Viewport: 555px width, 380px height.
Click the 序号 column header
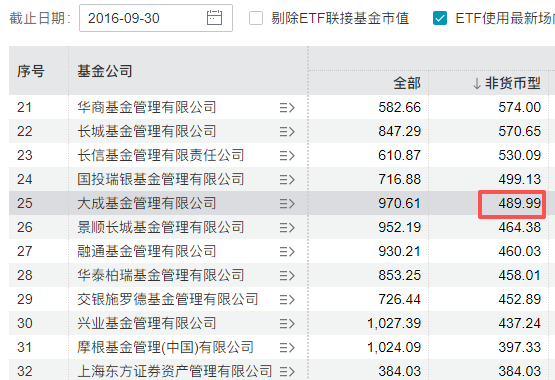click(31, 71)
